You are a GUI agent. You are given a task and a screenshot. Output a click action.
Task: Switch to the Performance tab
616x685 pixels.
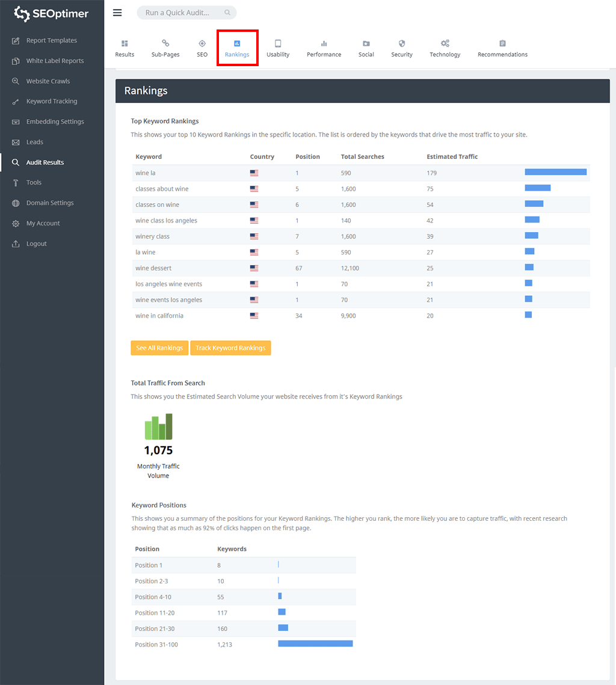point(324,48)
